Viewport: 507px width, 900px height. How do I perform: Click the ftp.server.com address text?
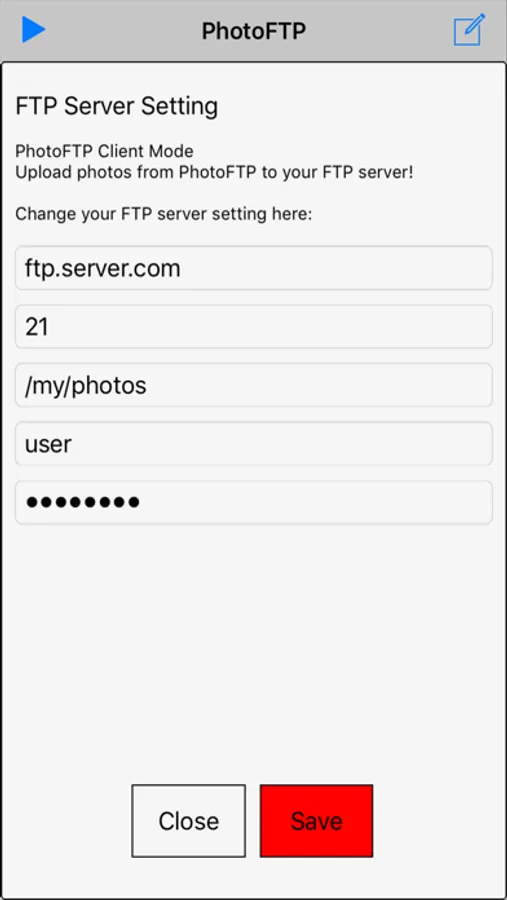pos(103,269)
